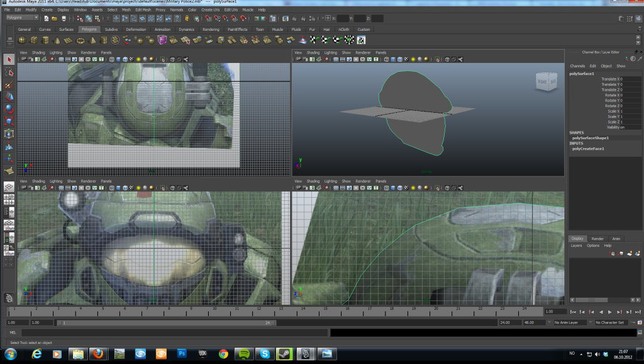Image resolution: width=644 pixels, height=364 pixels.
Task: Click the Open Scene folder icon
Action: coord(54,18)
